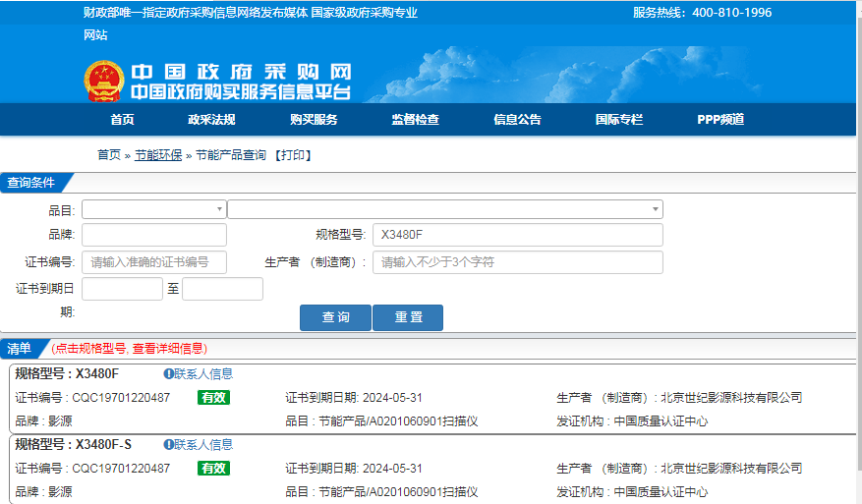Follow the 节能环保 breadcrumb link
Image resolution: width=862 pixels, height=504 pixels.
158,155
